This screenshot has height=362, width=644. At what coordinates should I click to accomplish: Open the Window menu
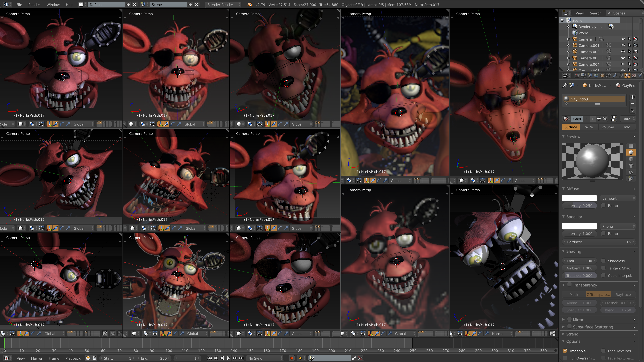[x=53, y=5]
